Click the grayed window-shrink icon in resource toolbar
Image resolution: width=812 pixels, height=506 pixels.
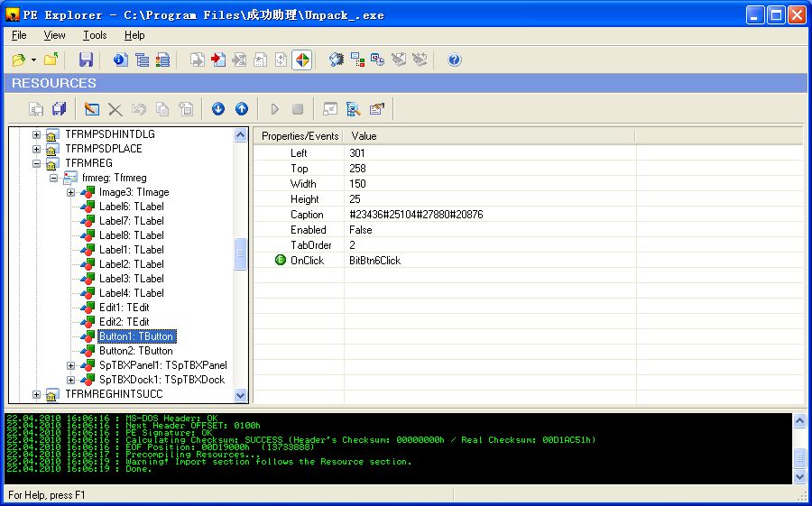(x=330, y=109)
